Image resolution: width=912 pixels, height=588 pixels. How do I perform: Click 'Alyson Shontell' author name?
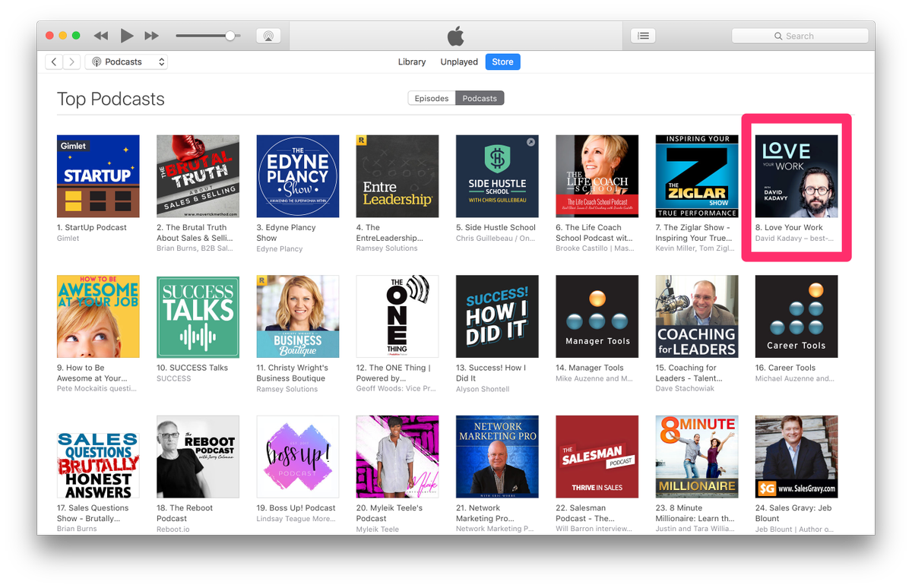coord(483,389)
